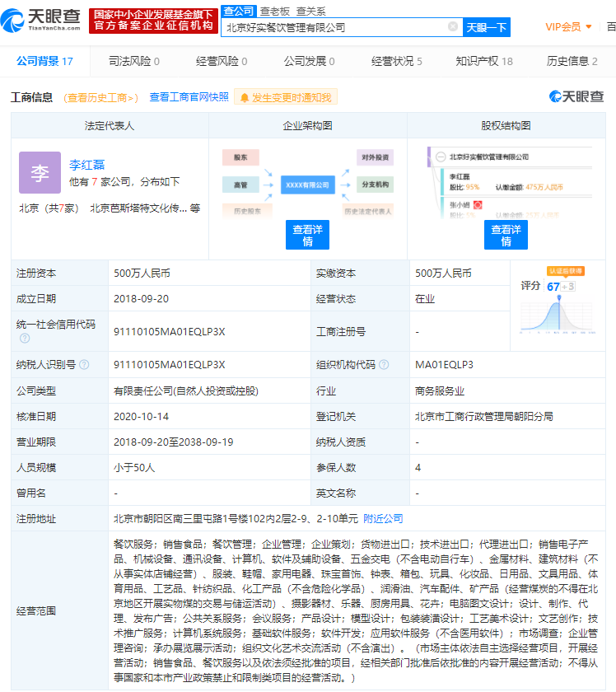This screenshot has width=616, height=692.
Task: Click 查看详情 under 股权结构图
Action: pos(506,235)
